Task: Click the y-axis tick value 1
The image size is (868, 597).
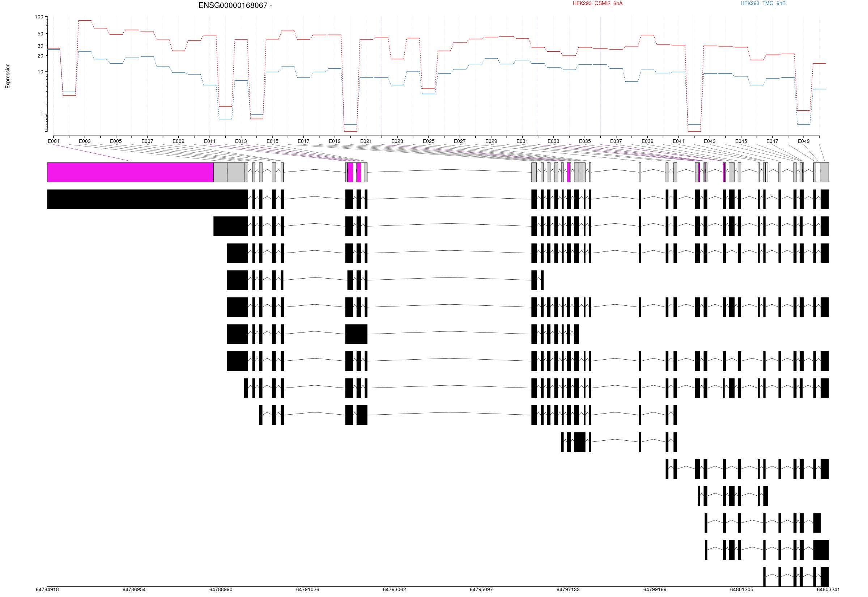Action: [x=42, y=114]
